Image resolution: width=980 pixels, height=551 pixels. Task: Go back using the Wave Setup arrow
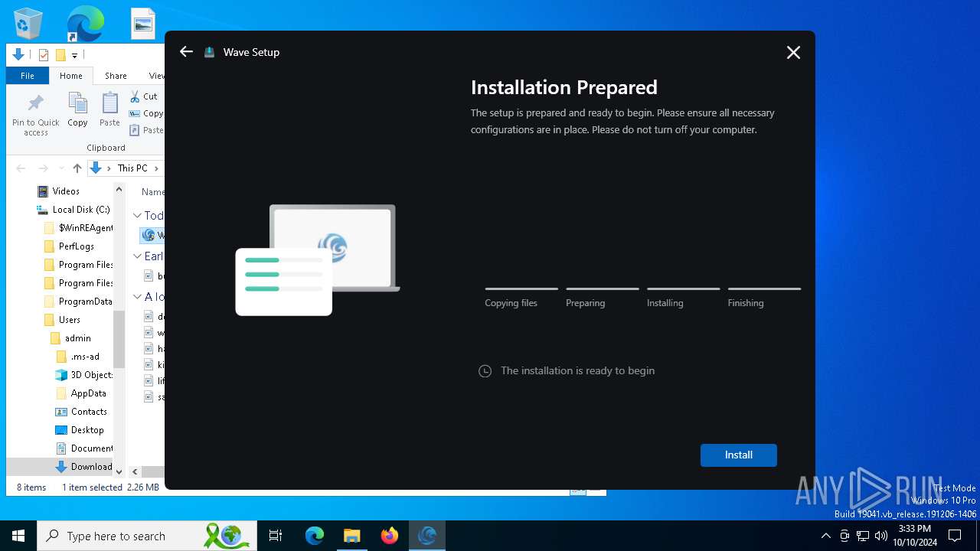pyautogui.click(x=186, y=51)
